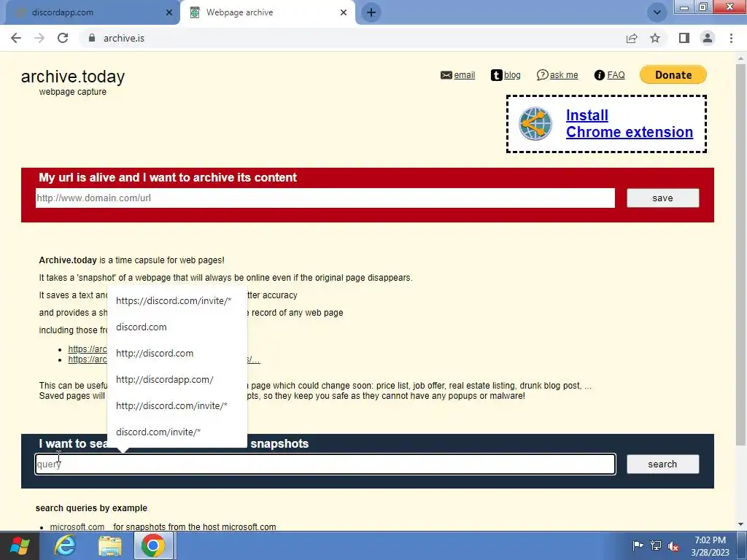Open the FAQ link

[616, 75]
